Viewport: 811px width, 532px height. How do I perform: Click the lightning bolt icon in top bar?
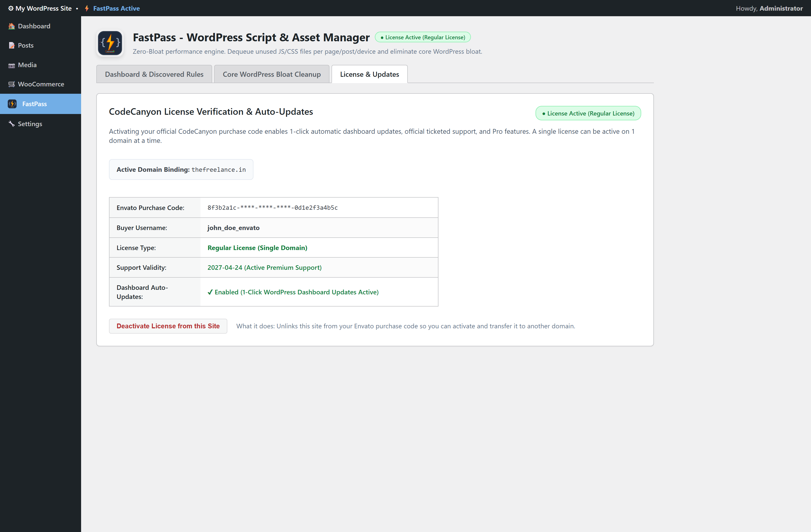[x=87, y=8]
